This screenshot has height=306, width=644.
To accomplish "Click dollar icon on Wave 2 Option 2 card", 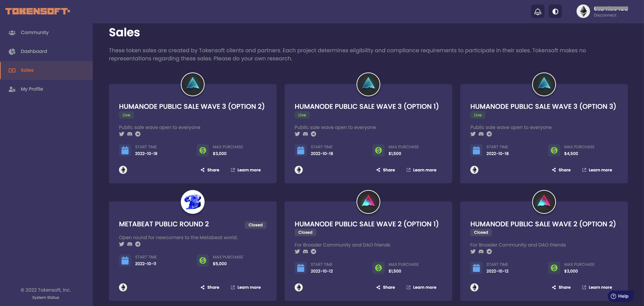I will pyautogui.click(x=554, y=268).
